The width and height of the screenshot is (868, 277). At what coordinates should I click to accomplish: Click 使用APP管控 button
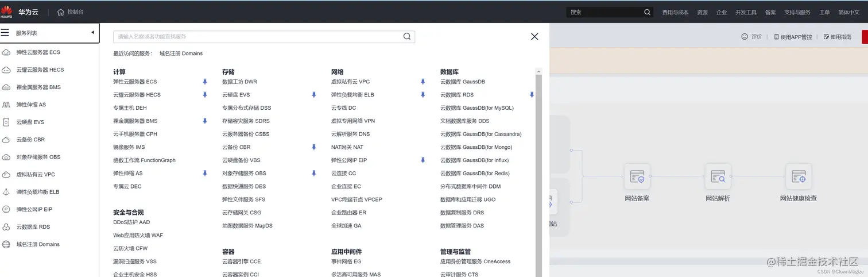tap(793, 37)
